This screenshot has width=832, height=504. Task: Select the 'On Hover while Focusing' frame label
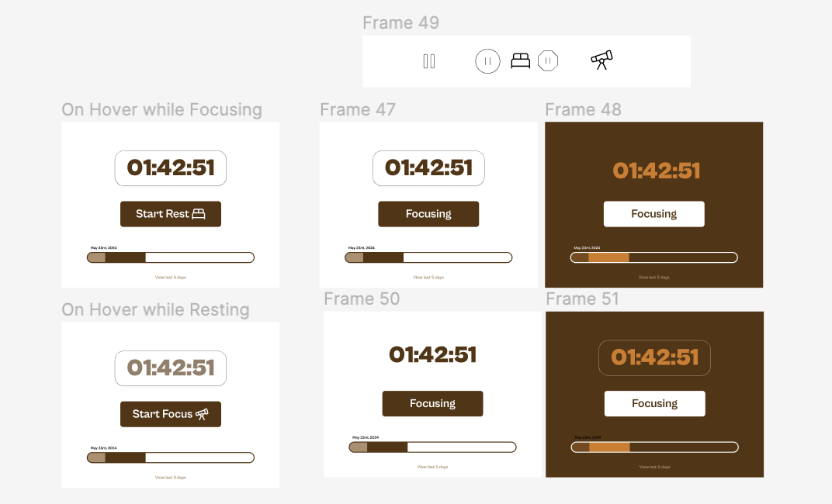point(161,109)
